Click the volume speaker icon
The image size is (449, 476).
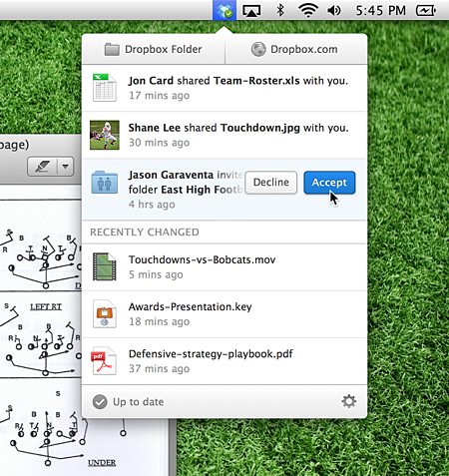tap(334, 11)
